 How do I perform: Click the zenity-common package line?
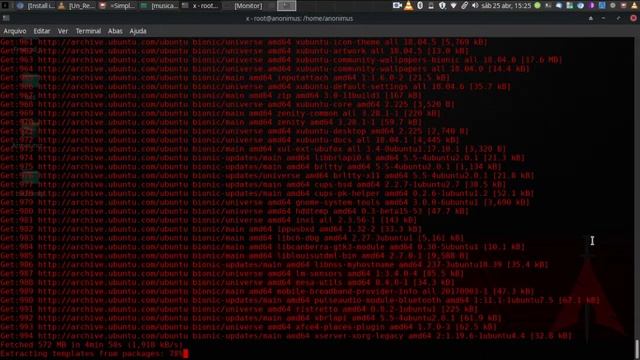(220, 113)
